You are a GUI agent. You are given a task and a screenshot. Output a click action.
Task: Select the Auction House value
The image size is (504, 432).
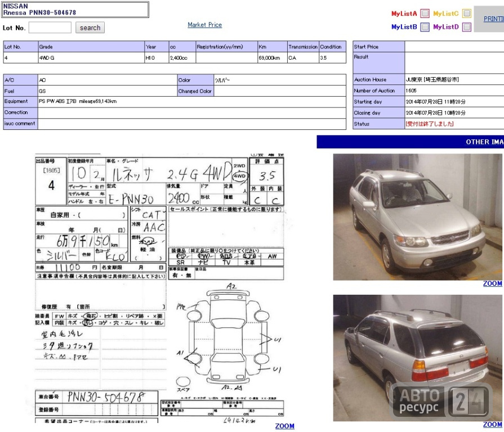432,79
